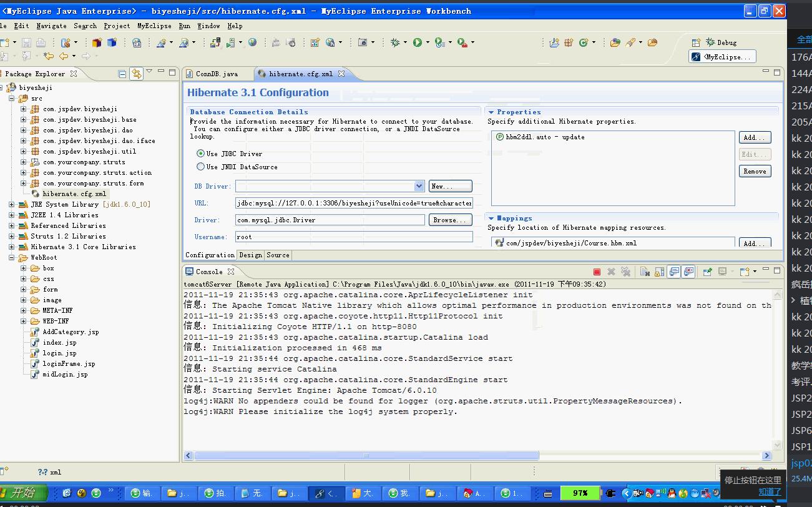Open the Run button dropdown arrow

click(427, 42)
